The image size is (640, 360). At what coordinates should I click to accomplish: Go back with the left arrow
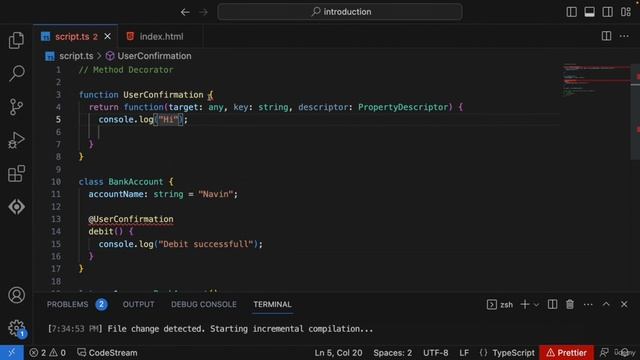tap(185, 12)
